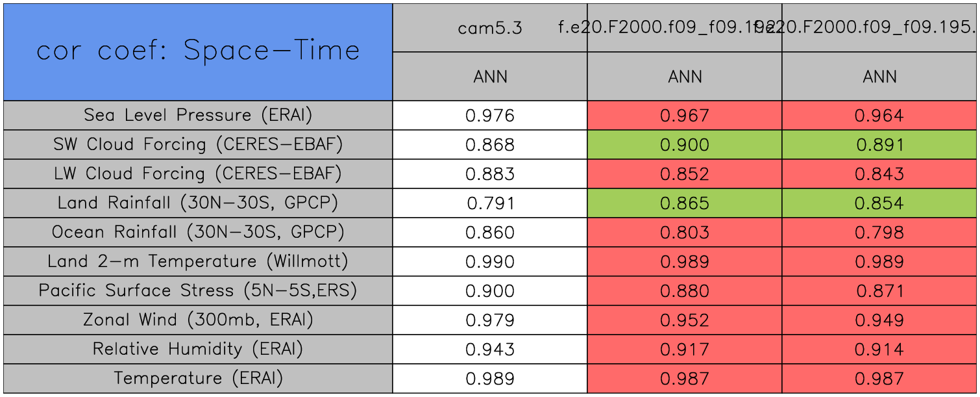This screenshot has width=980, height=397.
Task: Select the white cell with value 0.976
Action: tap(490, 116)
